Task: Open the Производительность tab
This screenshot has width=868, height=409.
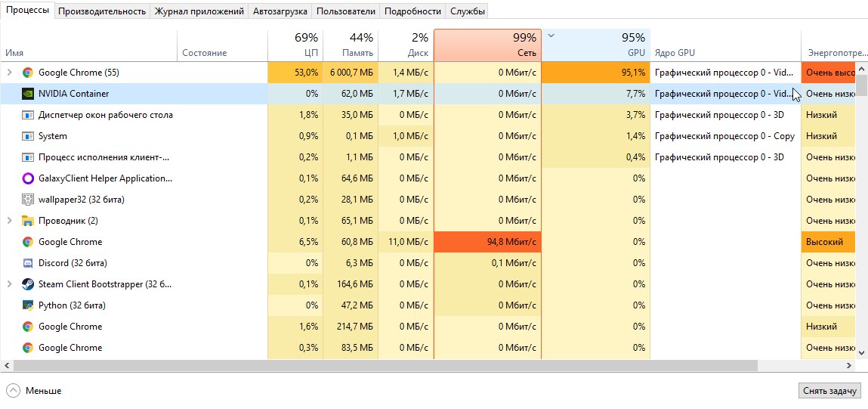Action: point(102,11)
